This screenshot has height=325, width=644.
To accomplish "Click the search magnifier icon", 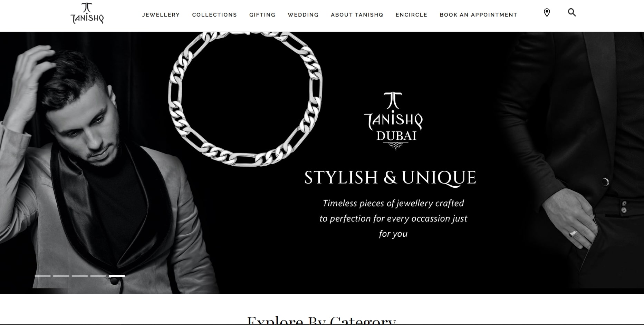I will pyautogui.click(x=572, y=13).
